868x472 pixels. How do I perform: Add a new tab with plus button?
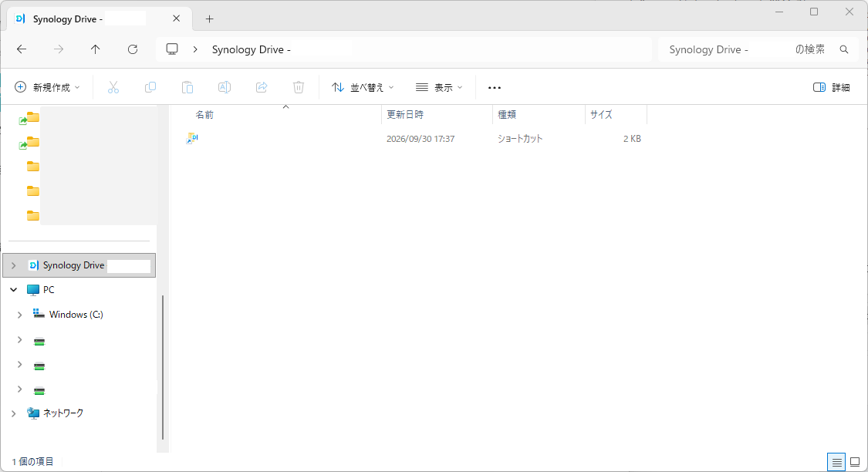coord(209,19)
